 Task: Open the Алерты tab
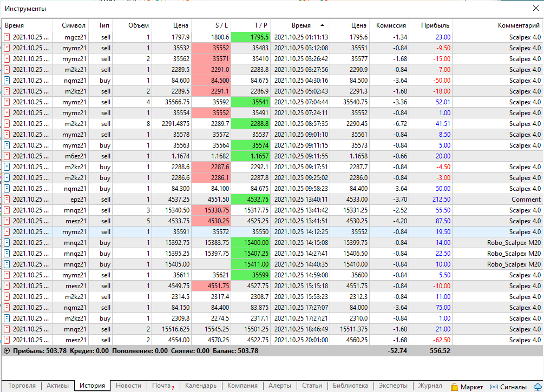pyautogui.click(x=280, y=386)
